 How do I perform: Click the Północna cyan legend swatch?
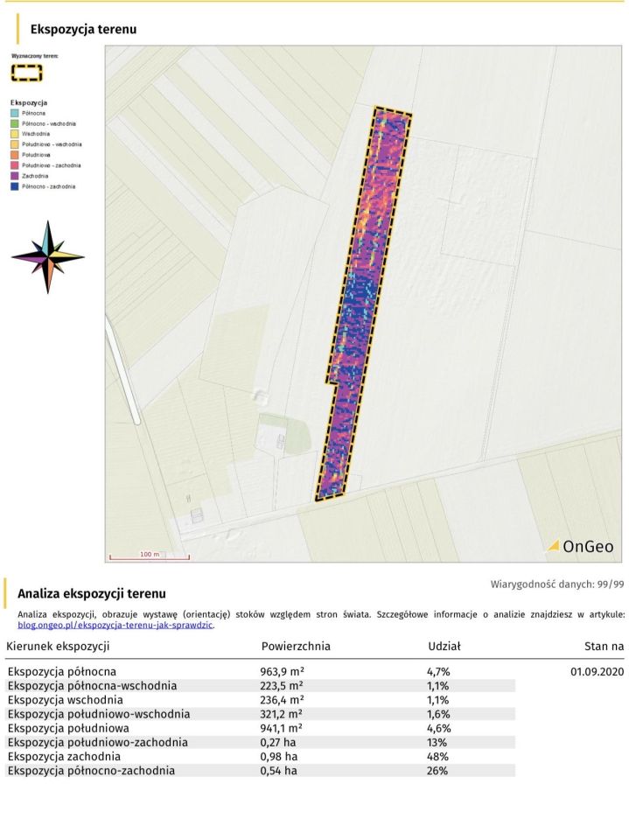(x=15, y=113)
